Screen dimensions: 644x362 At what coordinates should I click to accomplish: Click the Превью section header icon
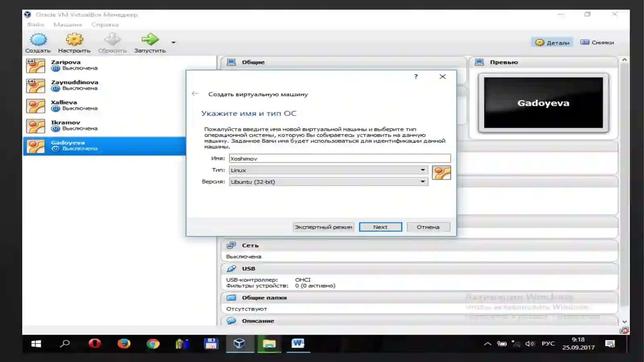pyautogui.click(x=479, y=62)
